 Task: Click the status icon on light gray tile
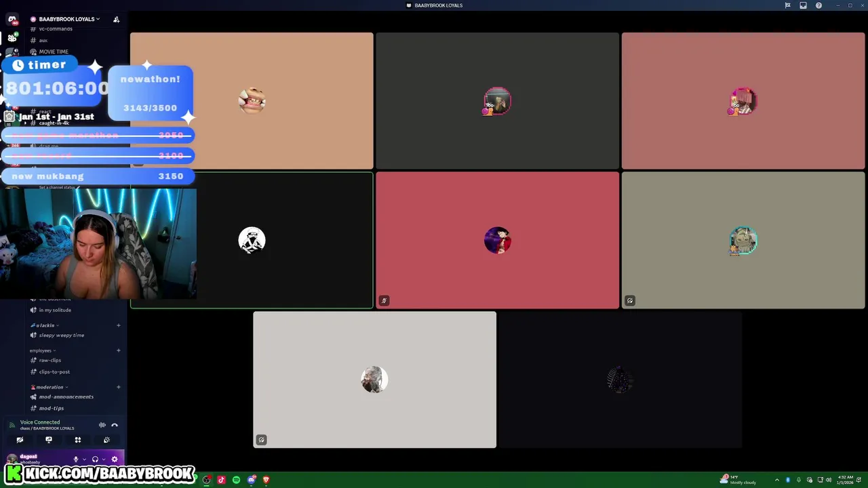(x=261, y=440)
